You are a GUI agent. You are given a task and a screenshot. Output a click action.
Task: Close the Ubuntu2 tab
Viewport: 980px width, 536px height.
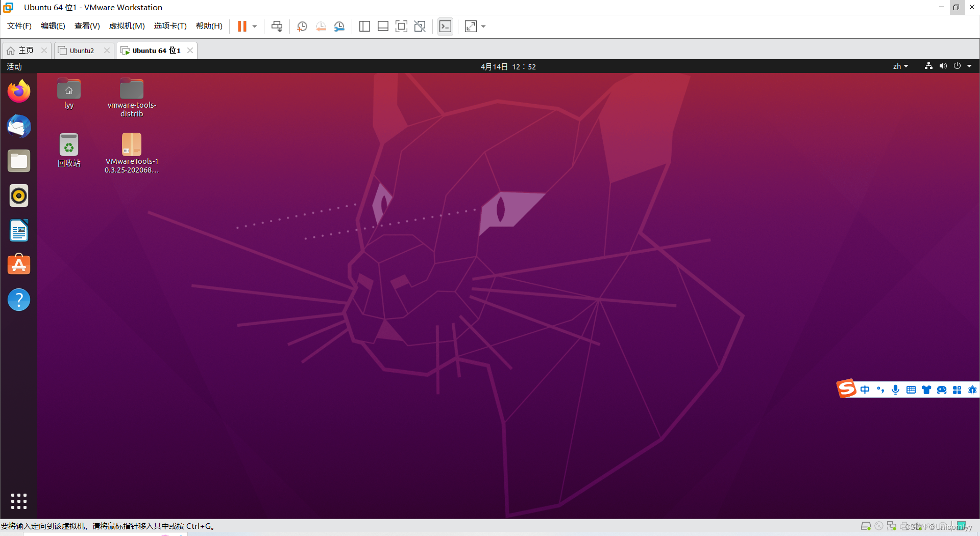coord(107,51)
